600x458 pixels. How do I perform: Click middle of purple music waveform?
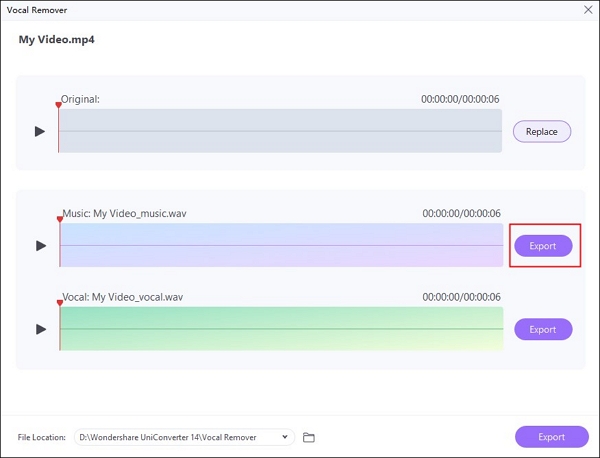coord(280,245)
